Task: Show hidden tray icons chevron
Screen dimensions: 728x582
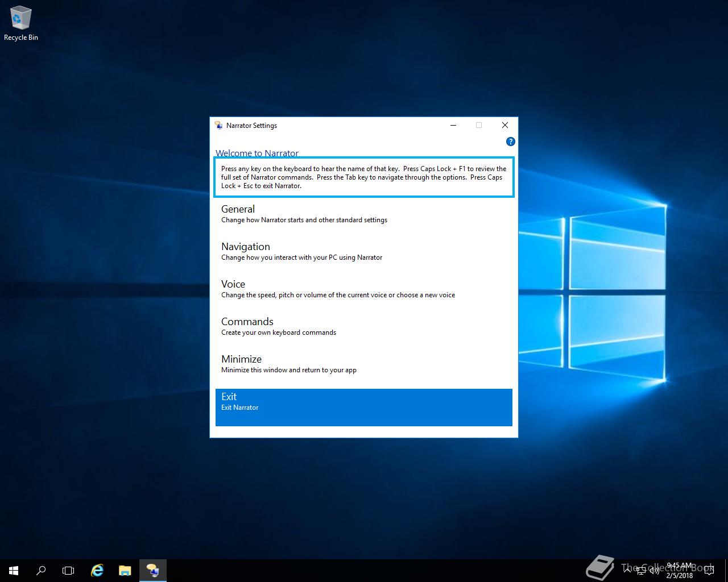Action: point(627,571)
